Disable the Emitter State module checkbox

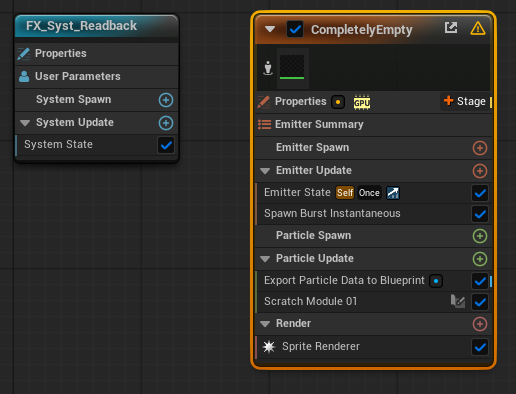point(480,193)
